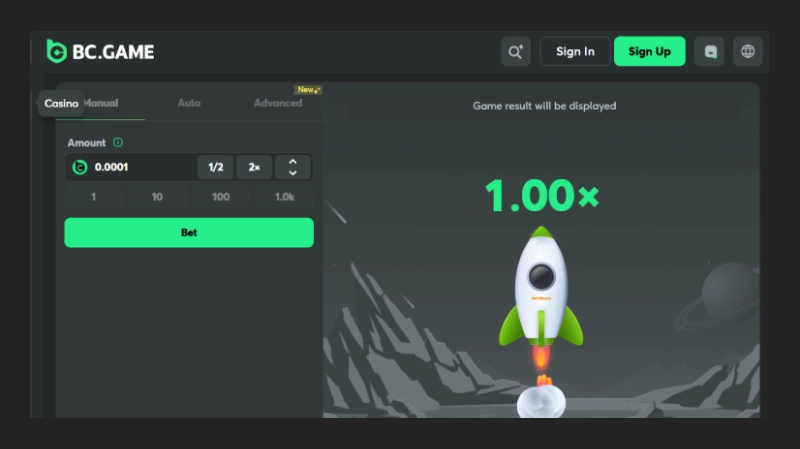Click the BC.GAME logo
Screen dimensions: 800x449
(x=100, y=51)
